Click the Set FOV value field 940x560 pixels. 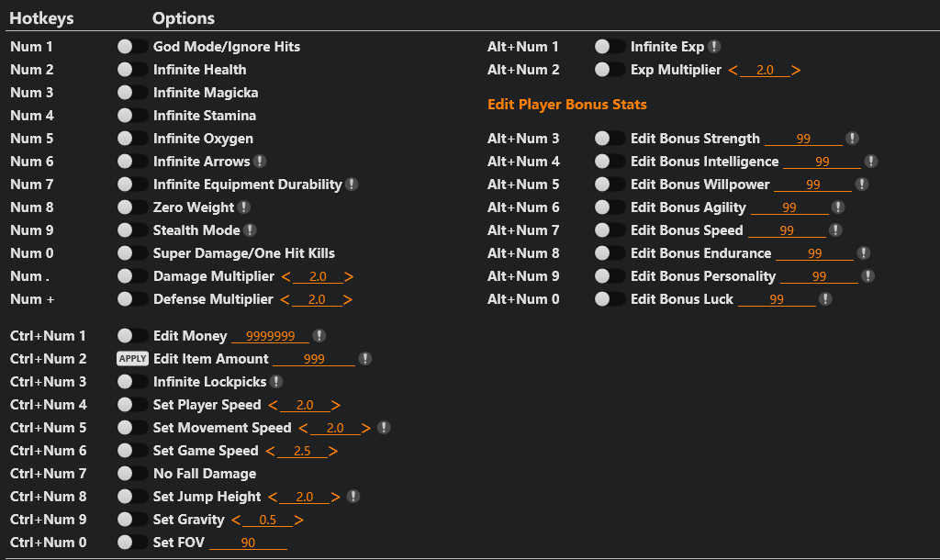click(x=248, y=543)
